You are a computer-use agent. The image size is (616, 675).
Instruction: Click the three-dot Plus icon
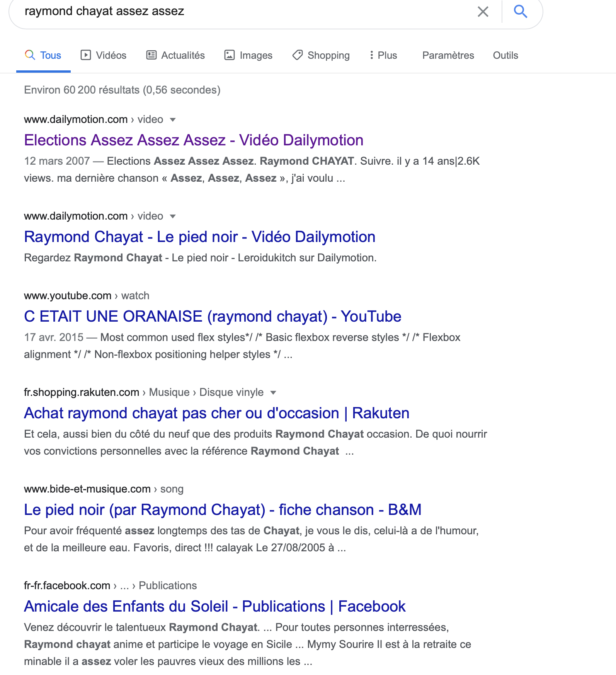coord(371,55)
